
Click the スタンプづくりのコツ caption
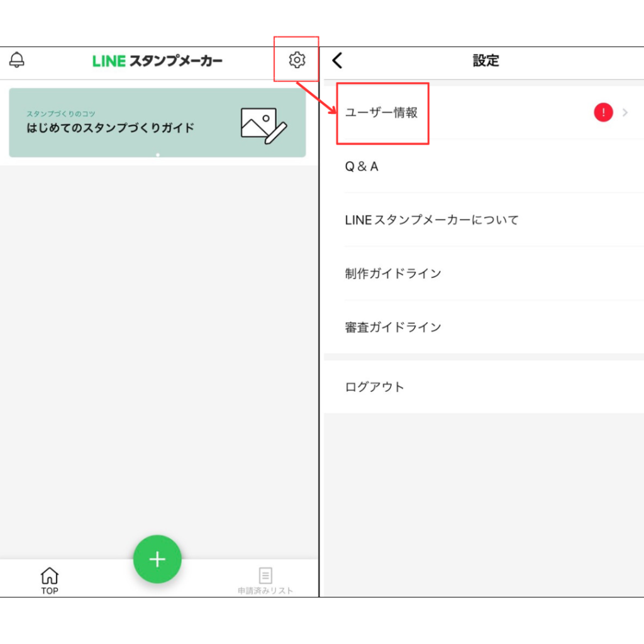pyautogui.click(x=61, y=114)
